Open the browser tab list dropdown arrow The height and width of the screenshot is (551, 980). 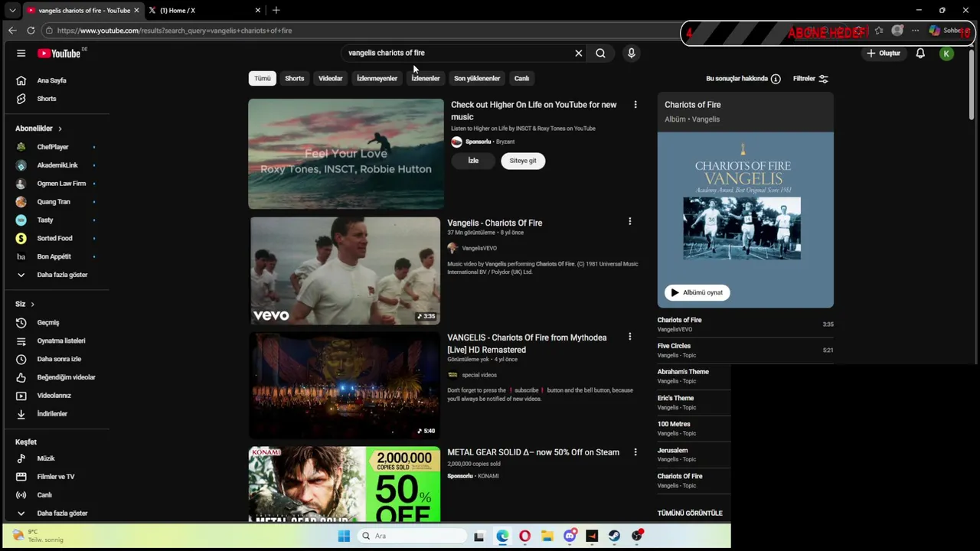tap(12, 10)
